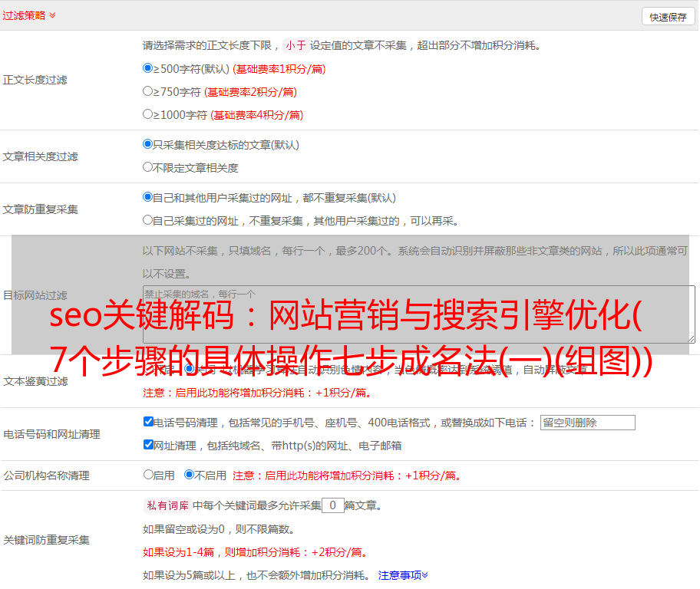Click the 禁止采集的域名 textarea

(x=419, y=314)
